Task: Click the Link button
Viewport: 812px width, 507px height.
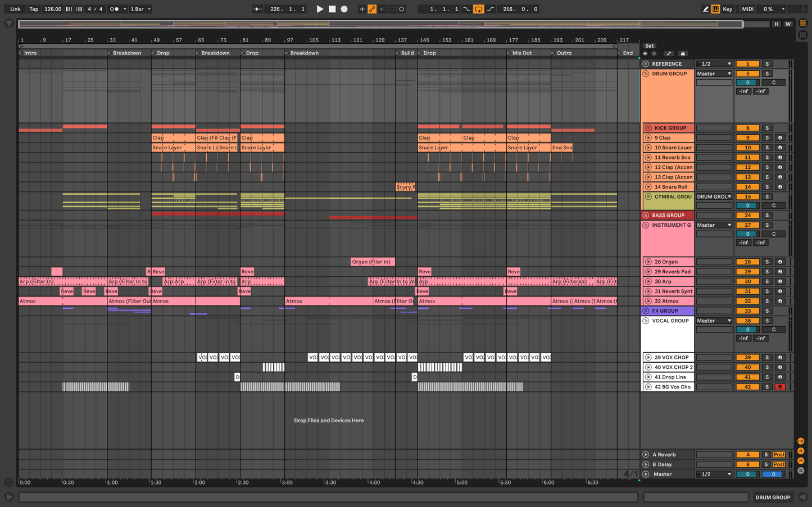Action: tap(15, 9)
